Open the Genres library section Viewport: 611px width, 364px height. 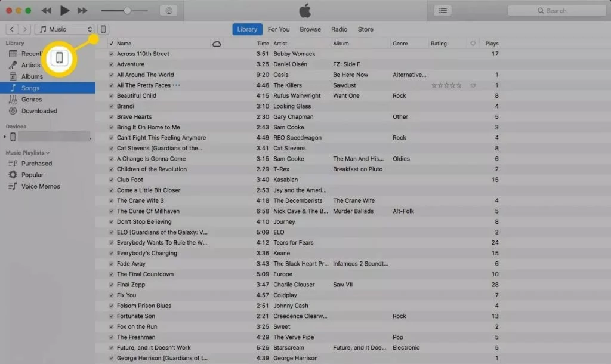[x=32, y=99]
